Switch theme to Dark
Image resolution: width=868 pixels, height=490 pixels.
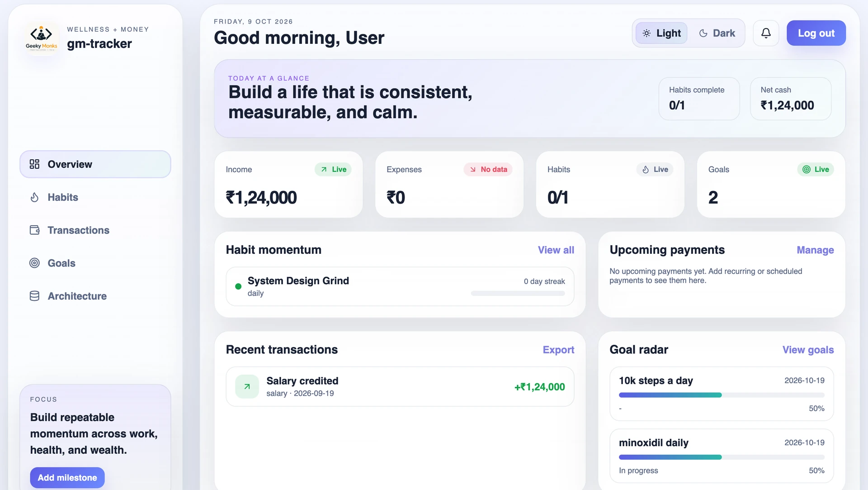(717, 33)
